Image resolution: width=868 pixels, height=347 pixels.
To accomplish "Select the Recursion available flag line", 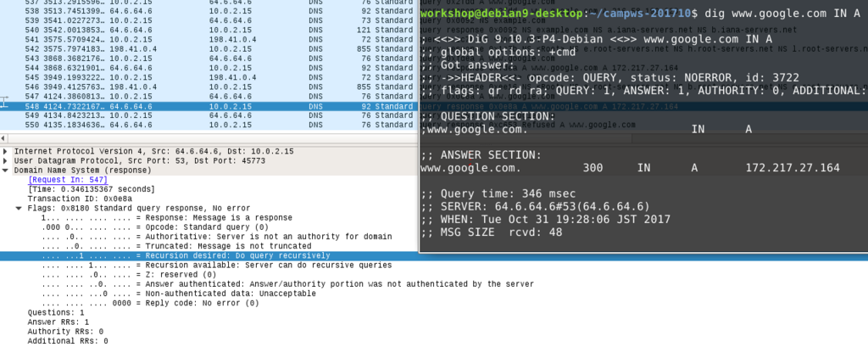I will point(216,265).
